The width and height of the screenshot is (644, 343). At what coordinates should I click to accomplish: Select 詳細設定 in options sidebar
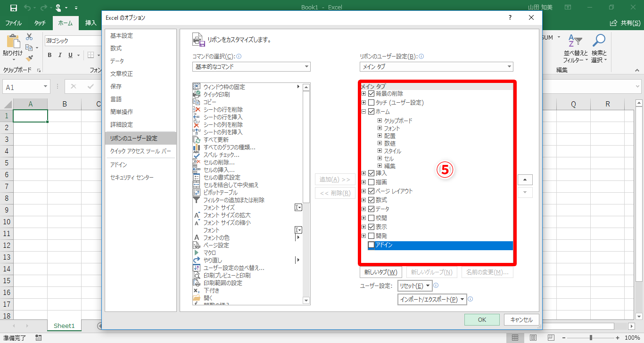140,125
